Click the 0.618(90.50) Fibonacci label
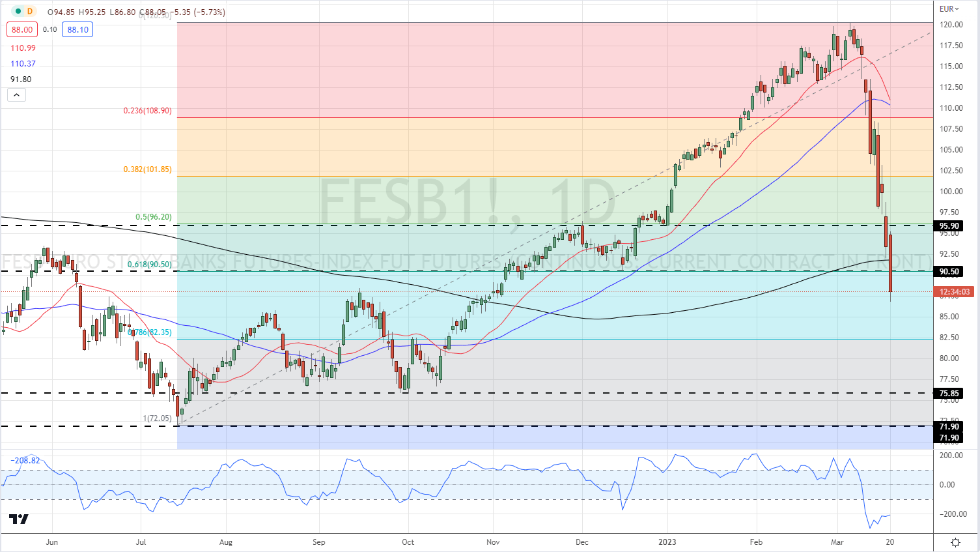The image size is (980, 552). pyautogui.click(x=150, y=265)
